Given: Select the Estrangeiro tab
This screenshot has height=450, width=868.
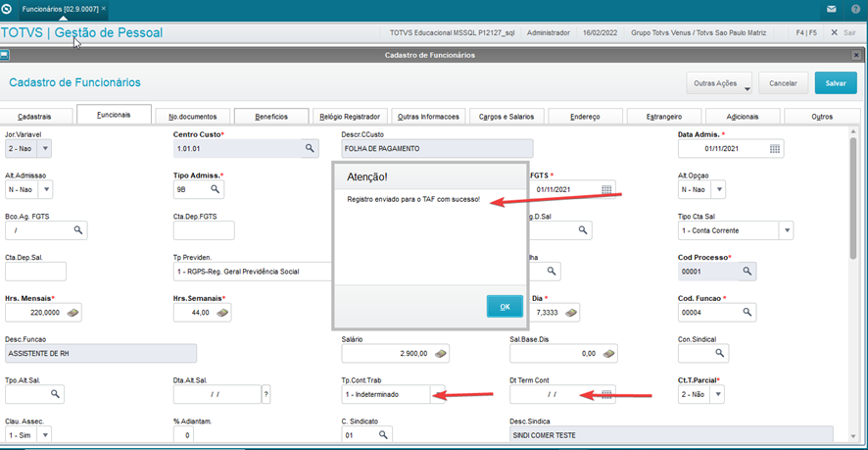Looking at the screenshot, I should pos(663,117).
